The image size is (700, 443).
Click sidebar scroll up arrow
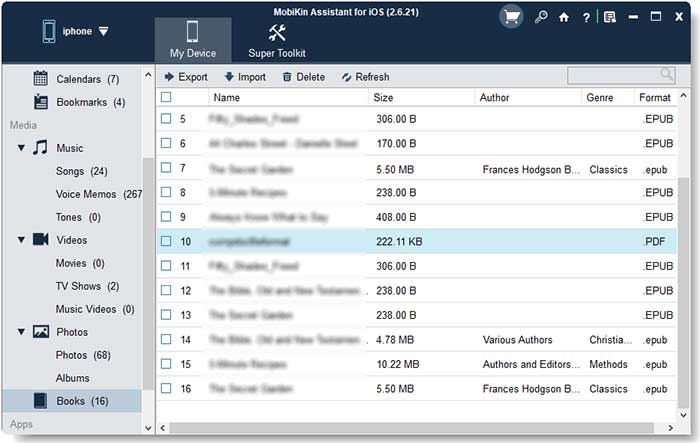point(148,75)
